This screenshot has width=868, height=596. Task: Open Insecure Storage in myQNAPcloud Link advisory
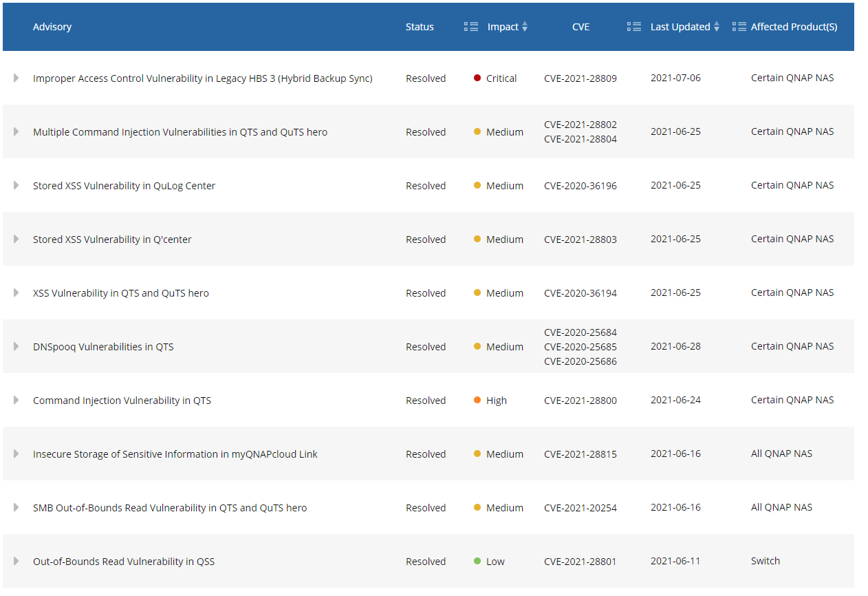pyautogui.click(x=175, y=454)
